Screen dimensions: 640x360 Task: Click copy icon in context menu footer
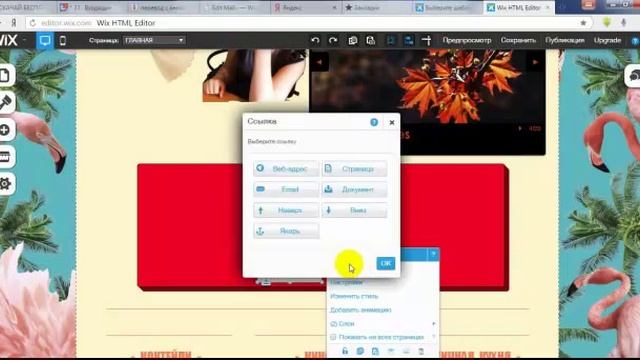(360, 351)
